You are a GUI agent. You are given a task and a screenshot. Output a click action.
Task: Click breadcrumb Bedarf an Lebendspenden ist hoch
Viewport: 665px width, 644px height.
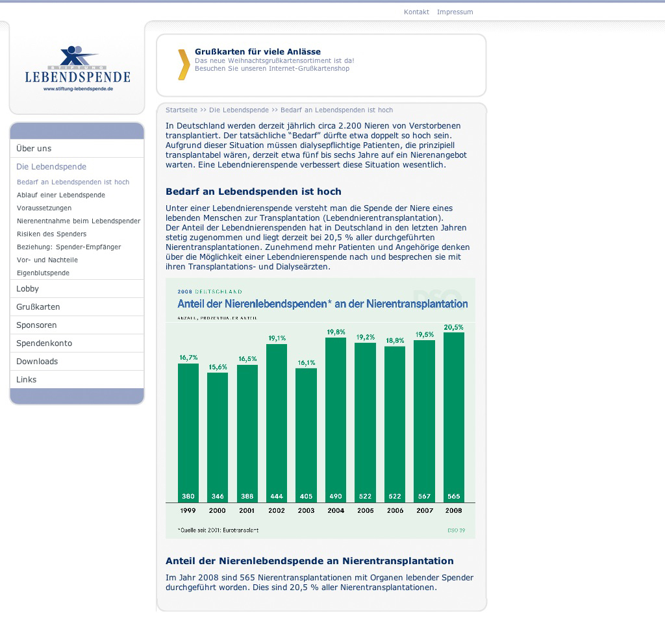tap(336, 110)
